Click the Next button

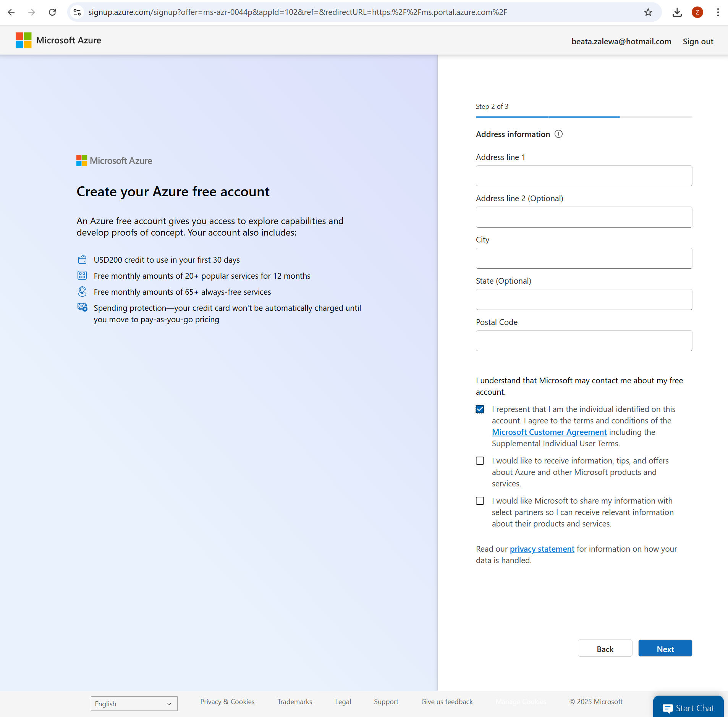pyautogui.click(x=665, y=648)
